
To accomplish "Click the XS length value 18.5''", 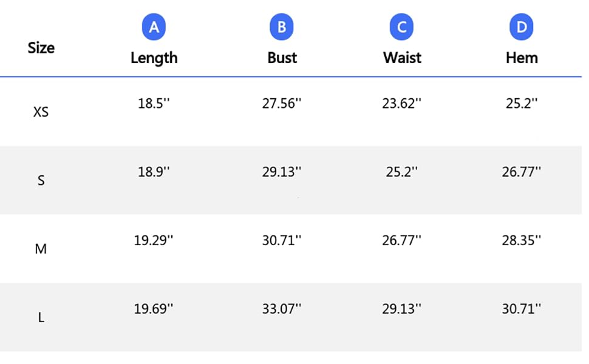I will 154,103.
